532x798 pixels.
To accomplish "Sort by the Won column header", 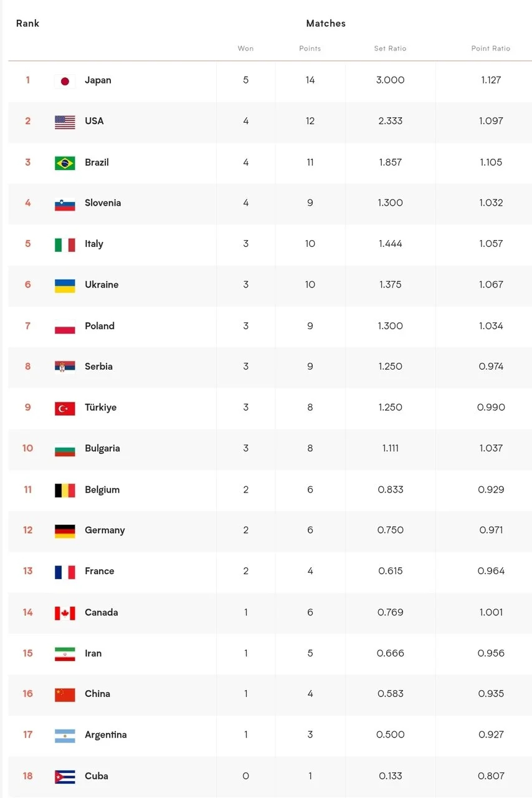I will click(245, 49).
